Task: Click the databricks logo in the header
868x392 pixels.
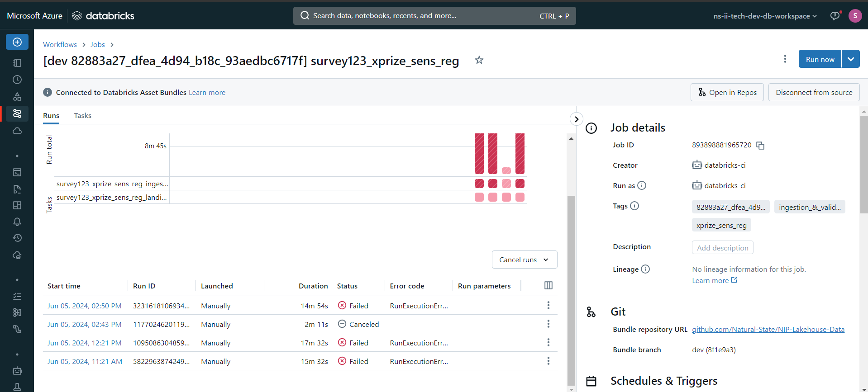Action: 104,16
